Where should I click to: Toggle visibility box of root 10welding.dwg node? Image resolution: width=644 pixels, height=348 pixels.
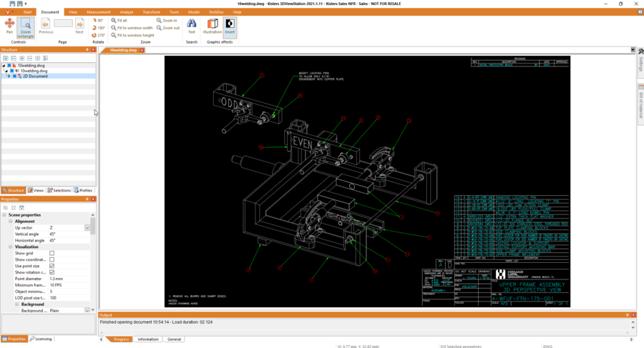tap(9, 65)
